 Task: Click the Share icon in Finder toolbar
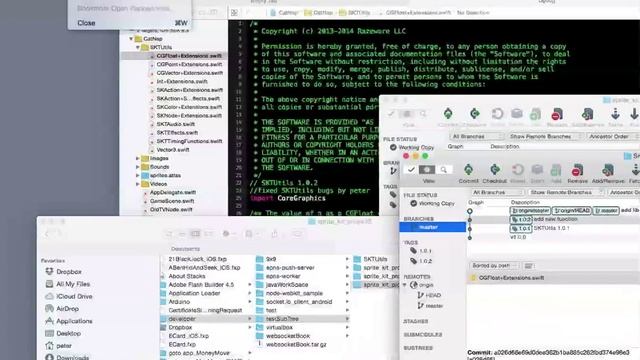274,233
